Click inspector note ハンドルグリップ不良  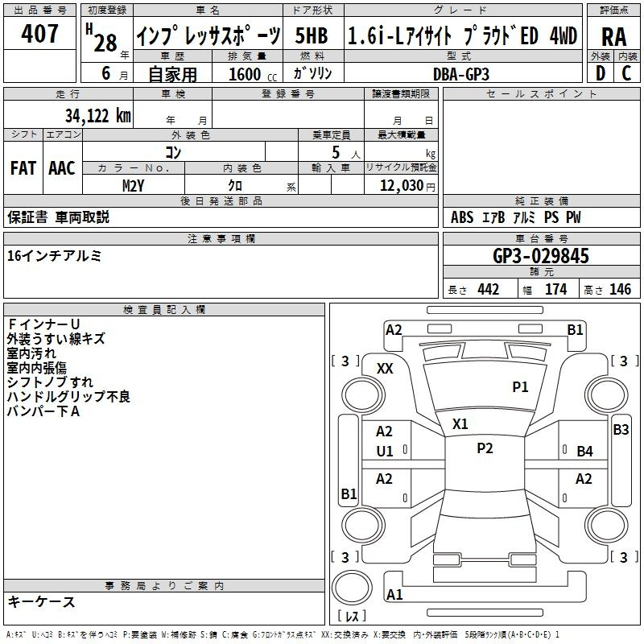(68, 396)
